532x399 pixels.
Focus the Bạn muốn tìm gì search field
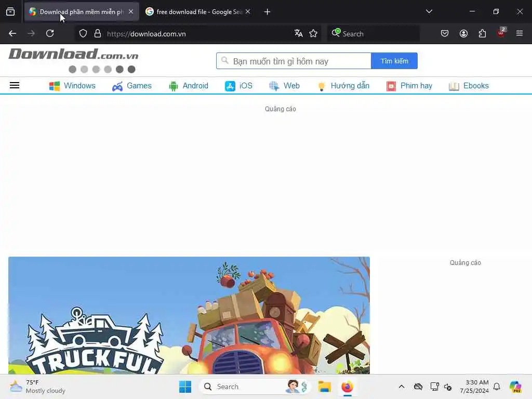tap(294, 61)
